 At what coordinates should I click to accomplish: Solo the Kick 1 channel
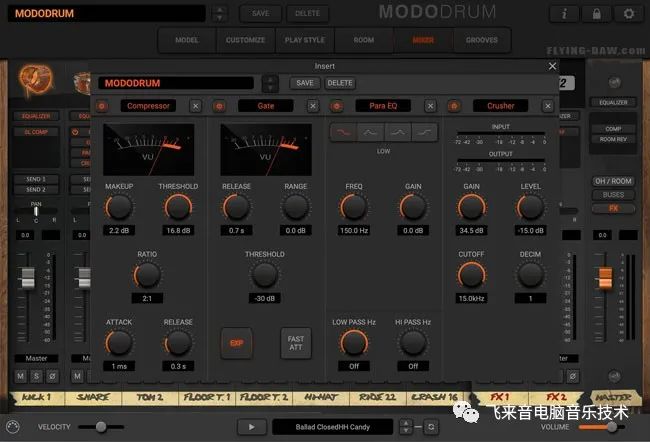pos(36,376)
